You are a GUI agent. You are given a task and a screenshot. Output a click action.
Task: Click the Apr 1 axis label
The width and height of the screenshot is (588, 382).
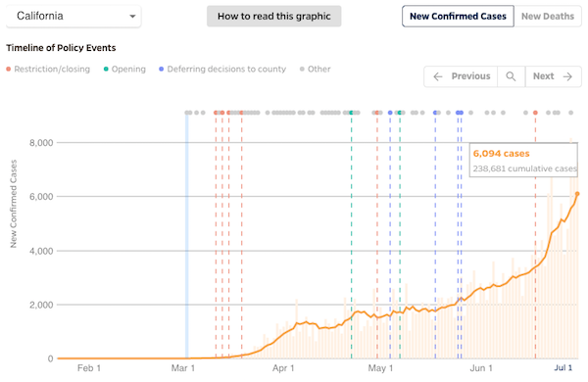coord(283,368)
